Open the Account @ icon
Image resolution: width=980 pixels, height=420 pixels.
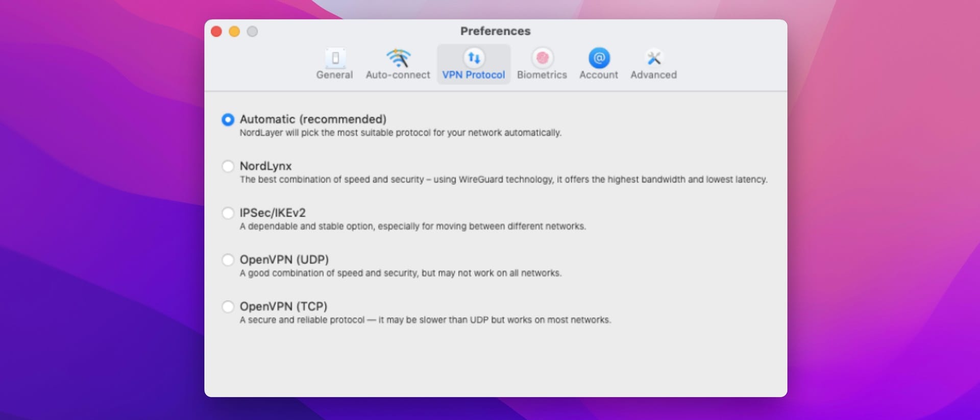(x=599, y=58)
